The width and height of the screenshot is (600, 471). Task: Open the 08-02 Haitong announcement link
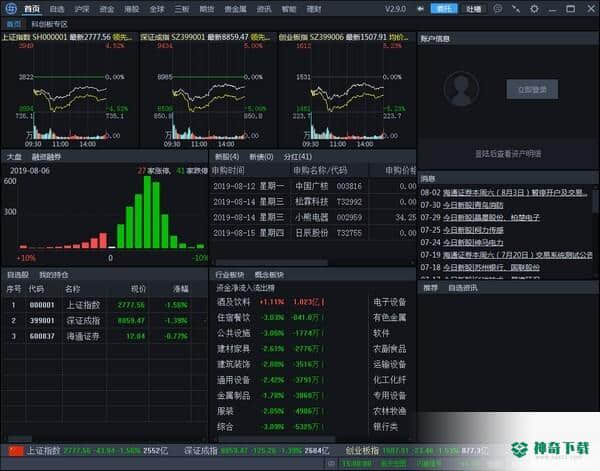click(x=515, y=192)
